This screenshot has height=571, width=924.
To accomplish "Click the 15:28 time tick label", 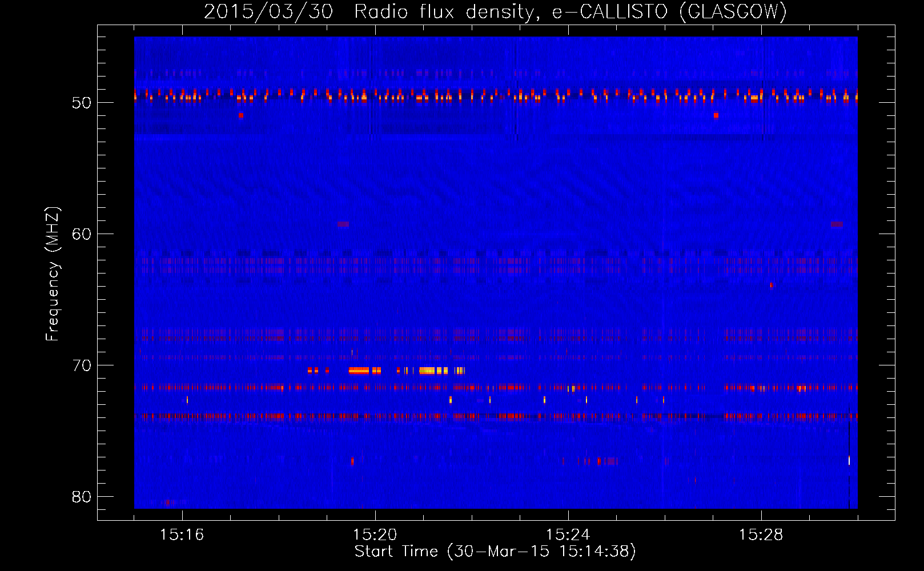I will (x=761, y=535).
